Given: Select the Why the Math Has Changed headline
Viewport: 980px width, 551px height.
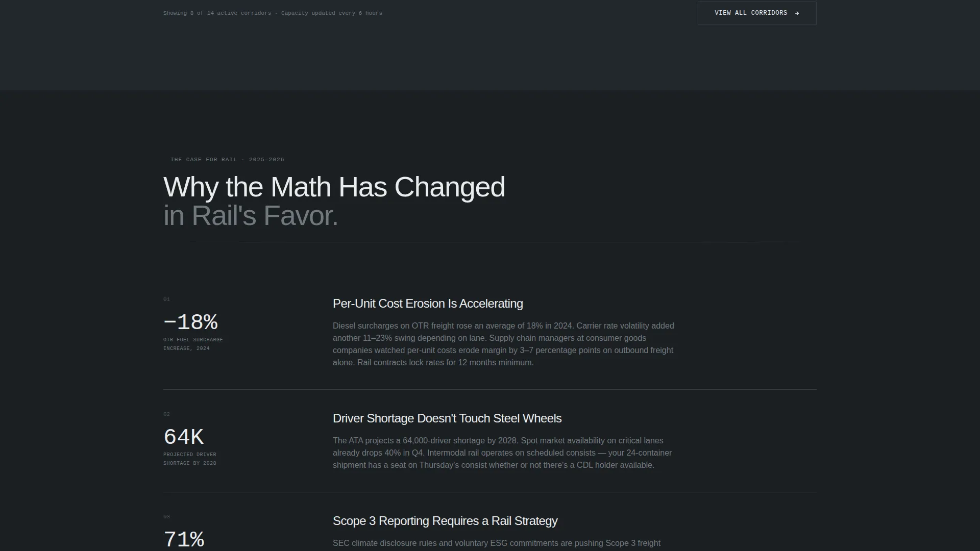Looking at the screenshot, I should (334, 187).
